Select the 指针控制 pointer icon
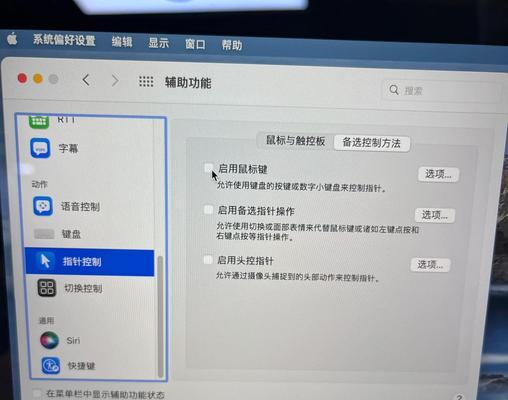 pyautogui.click(x=45, y=261)
